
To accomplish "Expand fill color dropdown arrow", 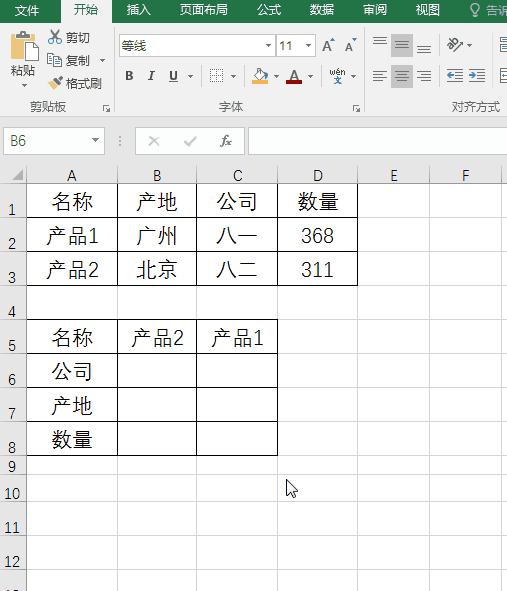I will (x=276, y=76).
